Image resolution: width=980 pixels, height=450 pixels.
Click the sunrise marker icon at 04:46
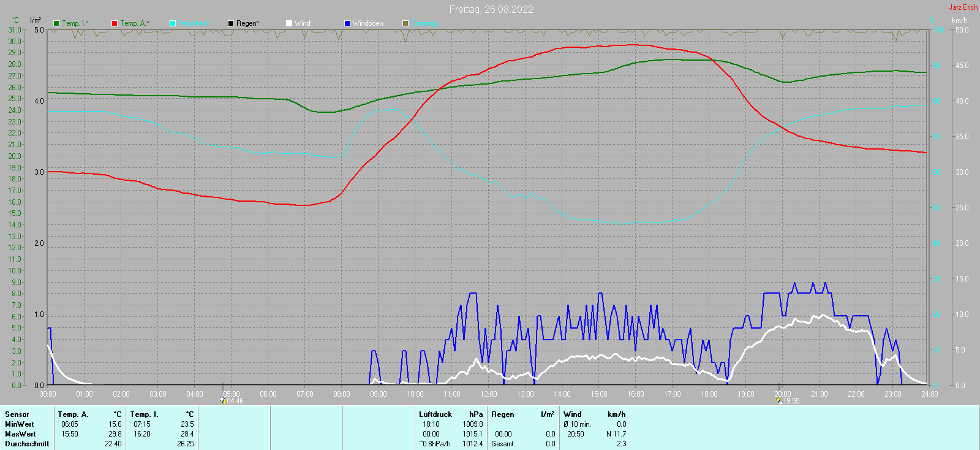click(223, 400)
